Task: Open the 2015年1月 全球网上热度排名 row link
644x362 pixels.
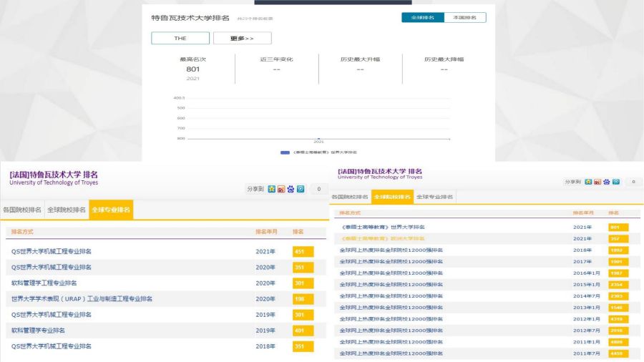Action: [391, 285]
